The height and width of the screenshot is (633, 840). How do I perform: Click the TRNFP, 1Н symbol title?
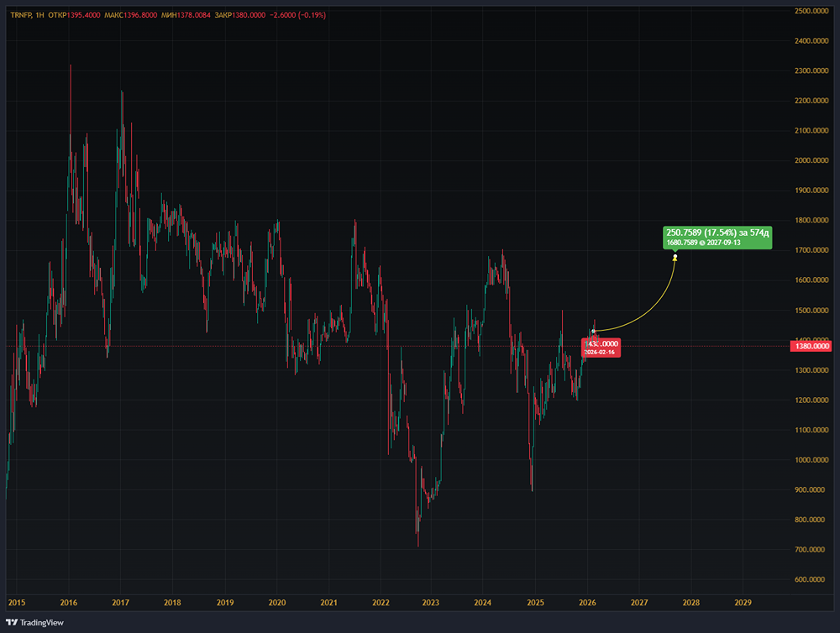click(28, 15)
